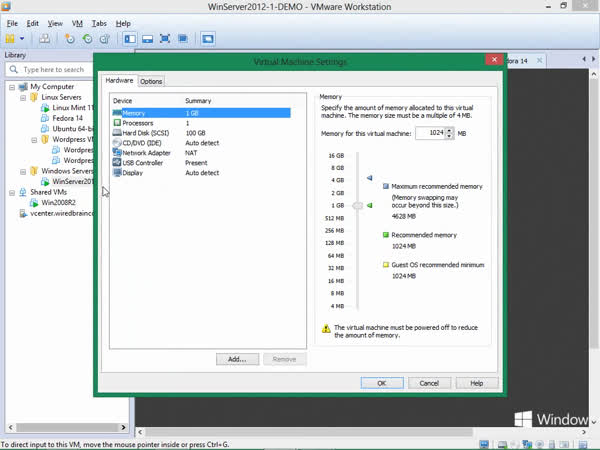Open the Help menu
This screenshot has height=450, width=600.
coord(123,23)
